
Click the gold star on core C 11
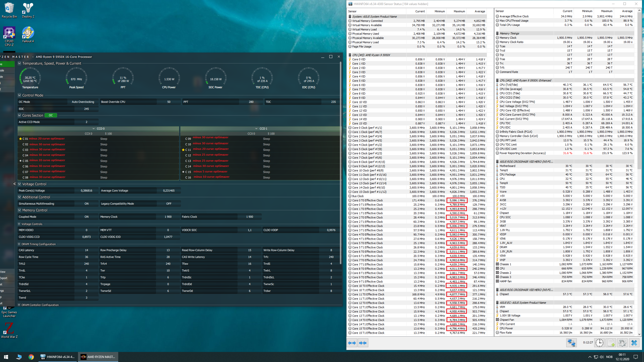(x=183, y=150)
